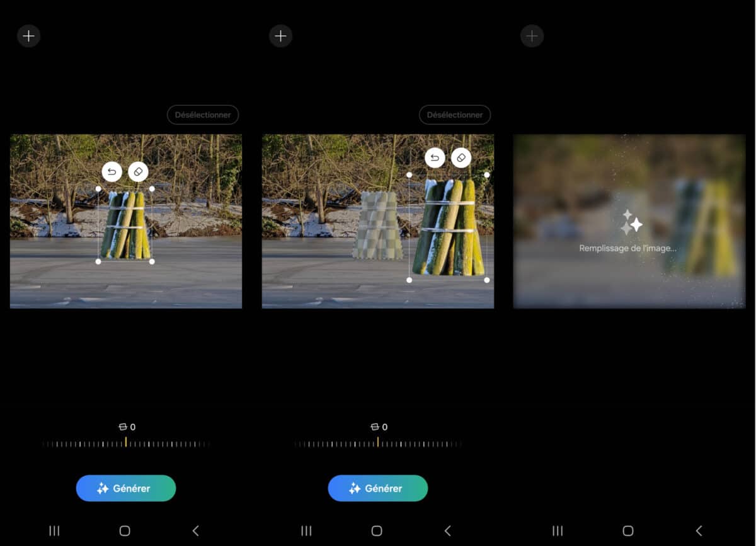Click bottom-right selection handle in middle screen
Image resolution: width=756 pixels, height=546 pixels.
coord(487,280)
